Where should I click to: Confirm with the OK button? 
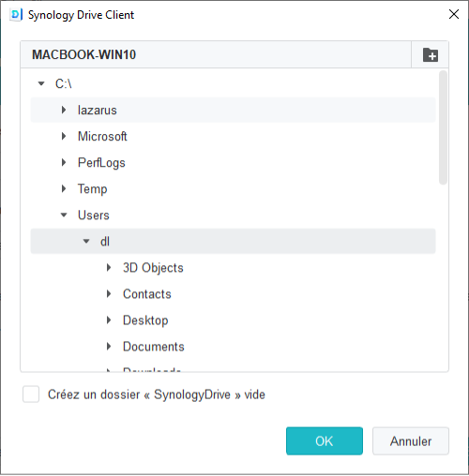tap(325, 441)
